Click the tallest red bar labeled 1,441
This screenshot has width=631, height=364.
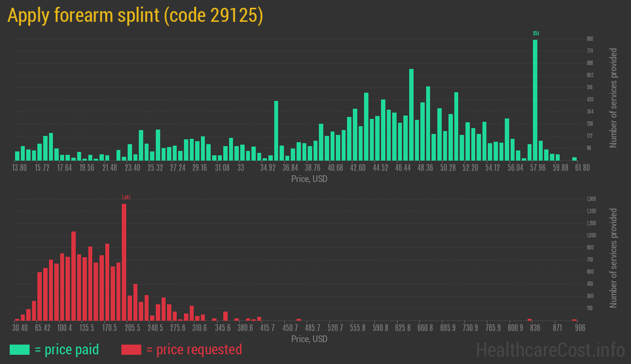pyautogui.click(x=124, y=262)
